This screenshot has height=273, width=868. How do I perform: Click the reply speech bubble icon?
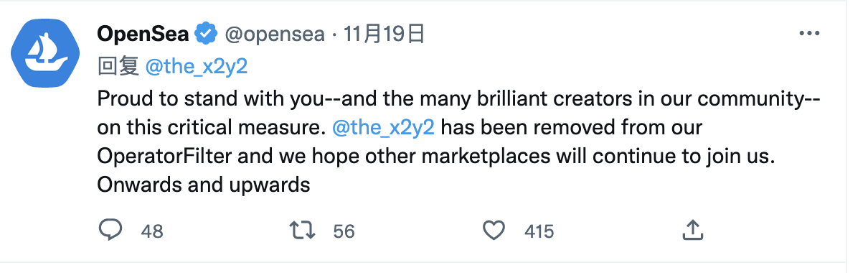pos(111,231)
